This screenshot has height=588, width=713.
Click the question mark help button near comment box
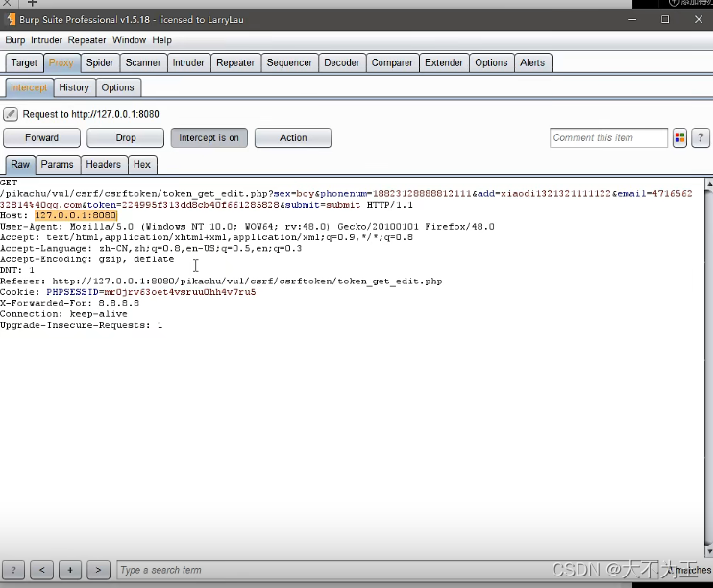[x=701, y=137]
